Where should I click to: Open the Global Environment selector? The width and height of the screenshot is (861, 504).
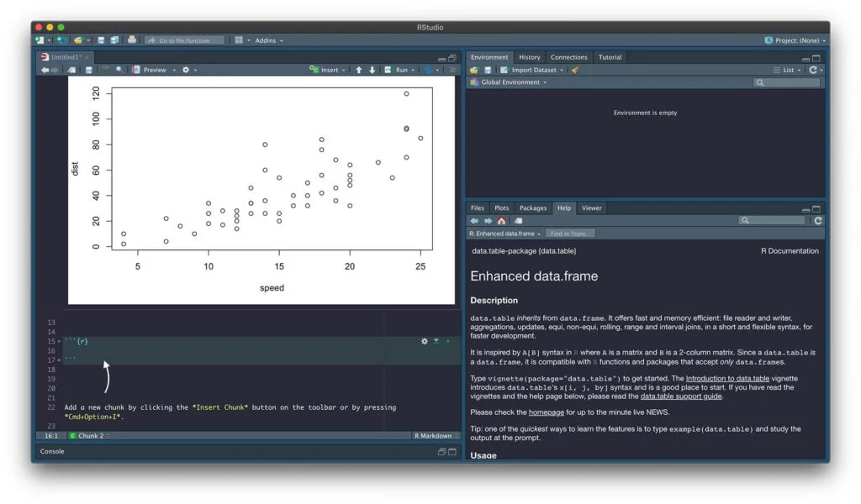point(509,82)
